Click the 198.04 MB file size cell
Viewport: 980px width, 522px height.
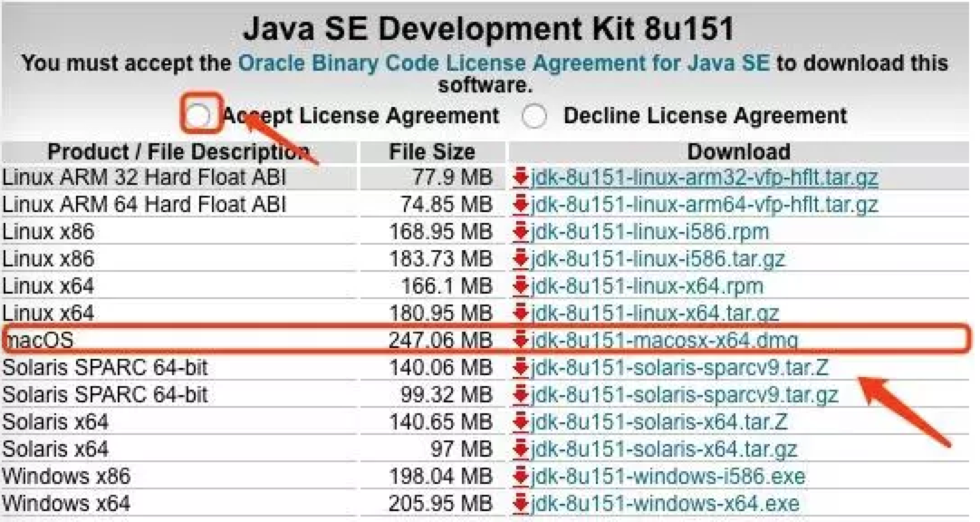point(432,477)
